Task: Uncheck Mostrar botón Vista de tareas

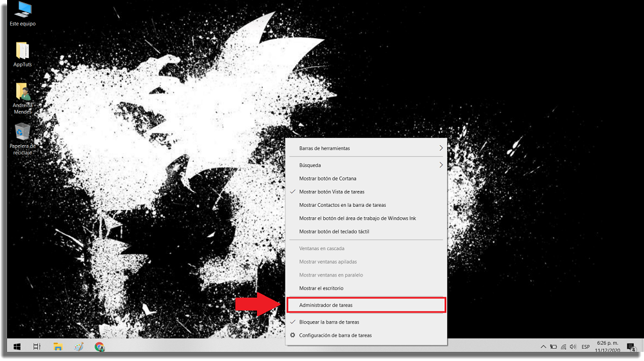Action: pos(366,191)
